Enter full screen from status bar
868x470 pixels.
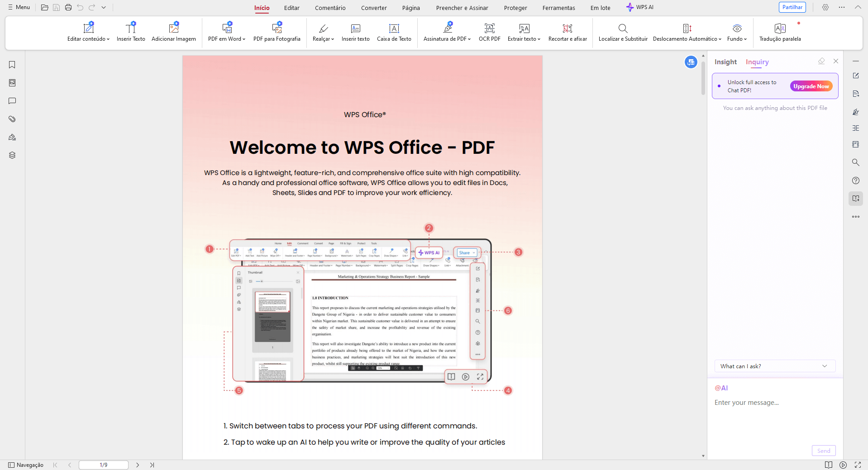pos(858,465)
